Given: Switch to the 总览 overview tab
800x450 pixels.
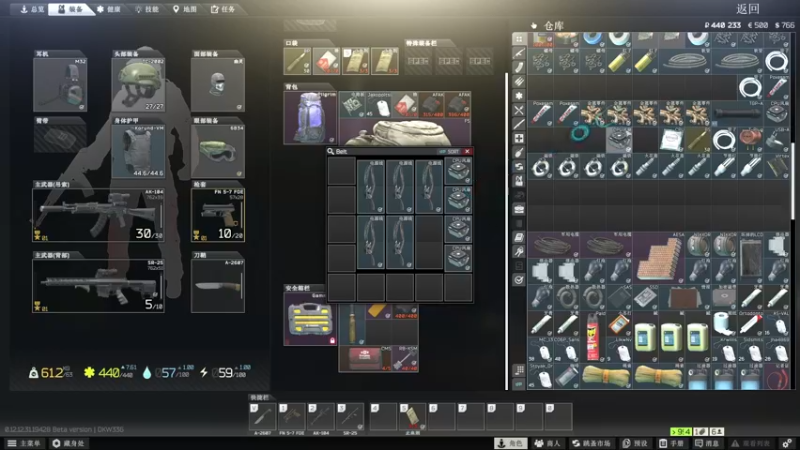Looking at the screenshot, I should pyautogui.click(x=32, y=9).
